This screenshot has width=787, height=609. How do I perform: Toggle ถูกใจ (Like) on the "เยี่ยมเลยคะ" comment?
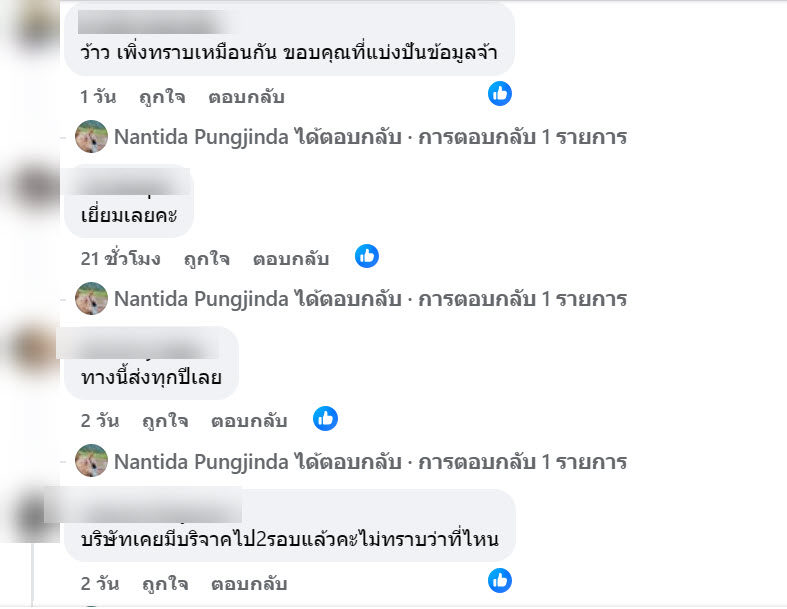pos(206,259)
